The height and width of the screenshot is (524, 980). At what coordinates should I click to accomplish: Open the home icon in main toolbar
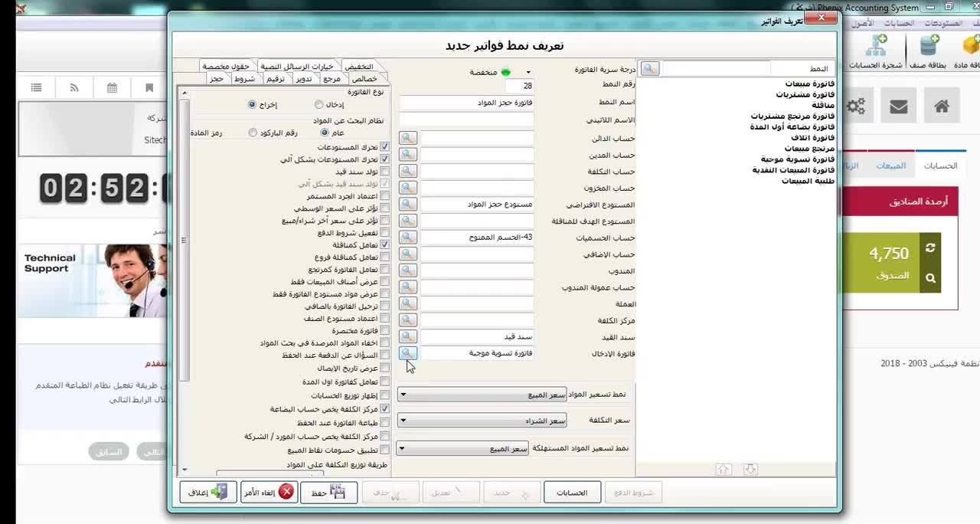click(x=942, y=106)
